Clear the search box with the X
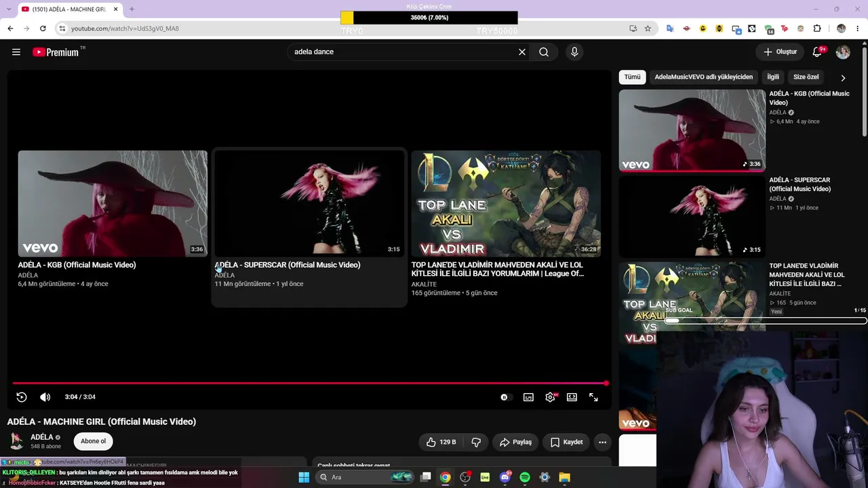The image size is (868, 488). tap(522, 52)
